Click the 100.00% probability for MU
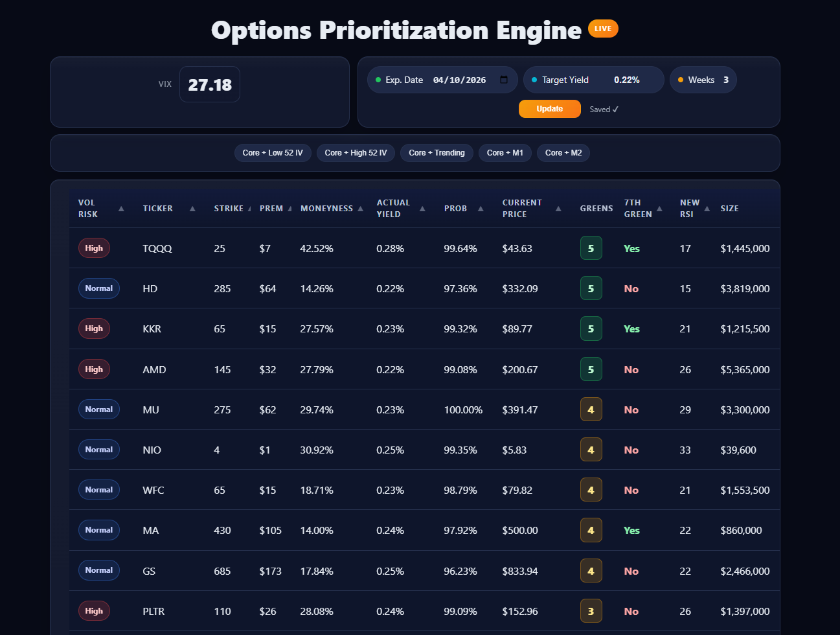The width and height of the screenshot is (840, 635). (x=463, y=410)
